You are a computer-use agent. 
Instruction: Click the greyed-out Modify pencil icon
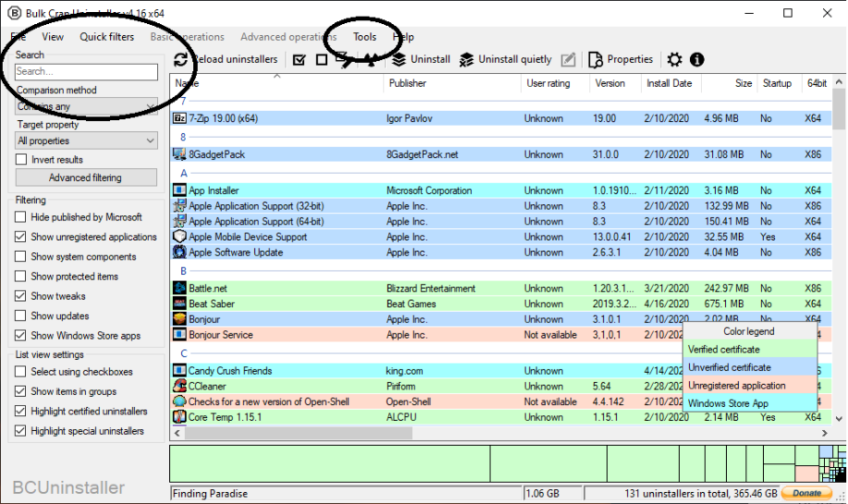568,59
